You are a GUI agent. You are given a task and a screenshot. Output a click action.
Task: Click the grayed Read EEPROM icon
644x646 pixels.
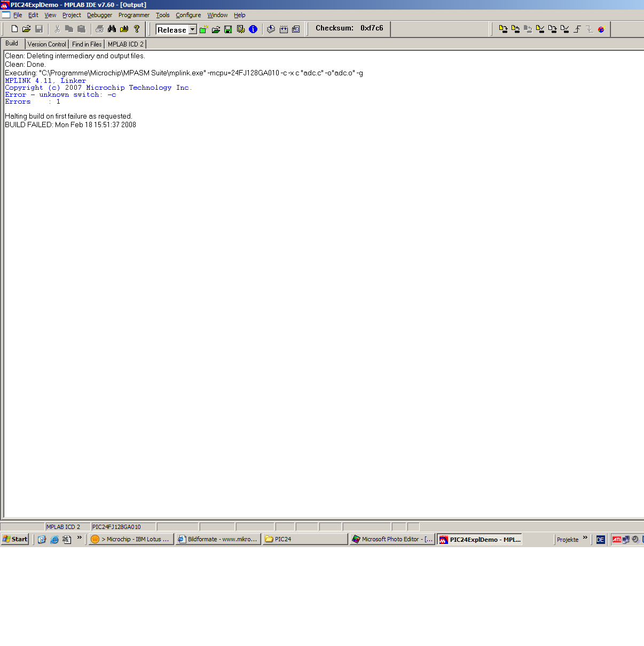pos(528,29)
